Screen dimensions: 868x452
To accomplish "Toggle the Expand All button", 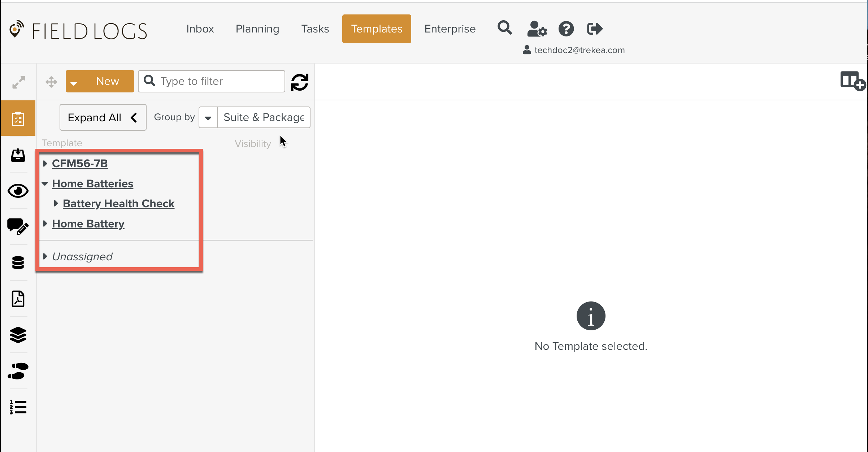I will [103, 118].
